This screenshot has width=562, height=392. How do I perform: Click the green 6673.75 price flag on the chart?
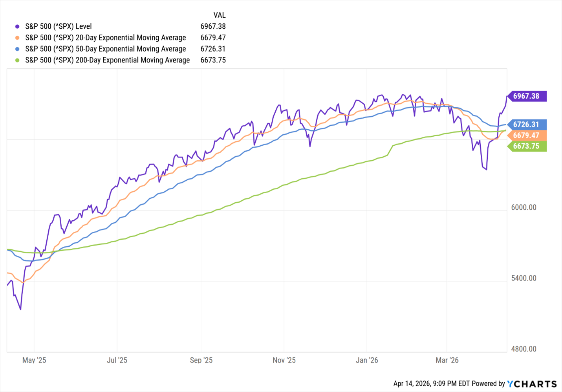coord(527,146)
